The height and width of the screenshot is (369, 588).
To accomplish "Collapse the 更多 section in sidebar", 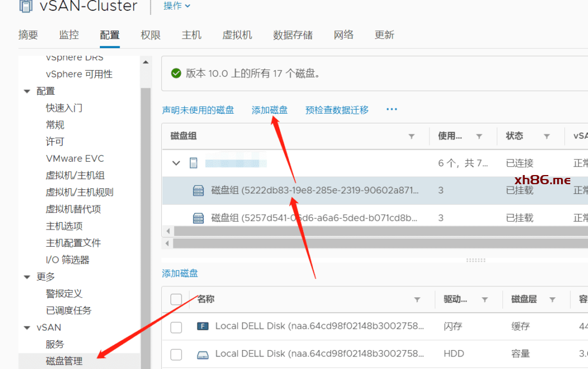I will coord(27,277).
